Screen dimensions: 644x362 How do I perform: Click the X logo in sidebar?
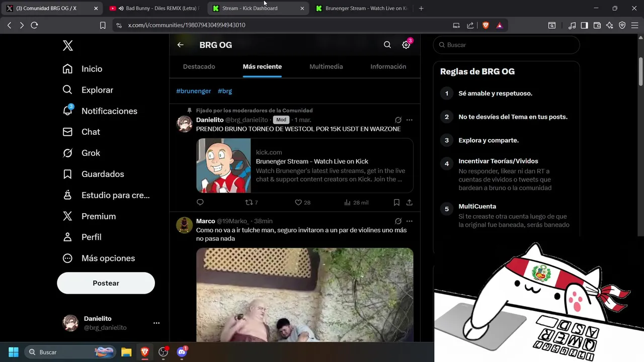tap(68, 46)
